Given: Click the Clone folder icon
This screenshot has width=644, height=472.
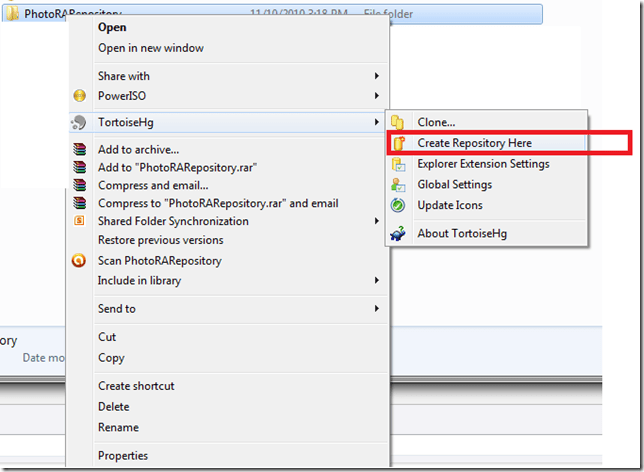Looking at the screenshot, I should [x=398, y=123].
